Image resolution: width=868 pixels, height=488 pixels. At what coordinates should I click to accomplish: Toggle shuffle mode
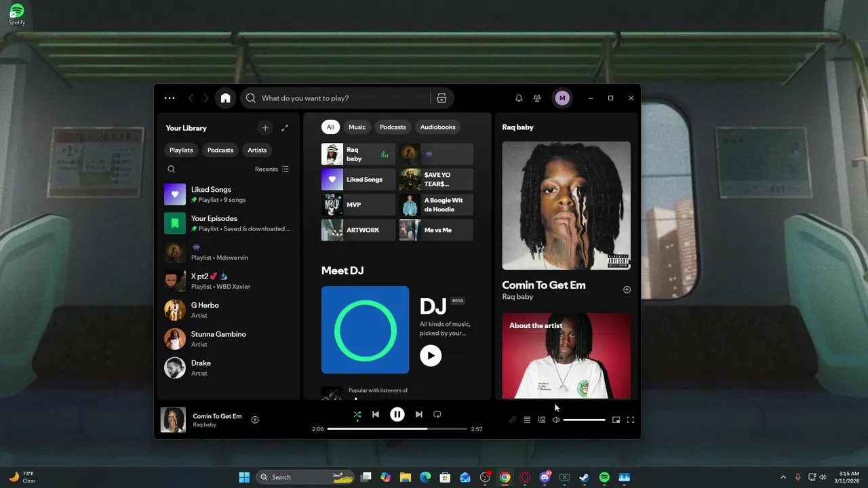point(357,414)
